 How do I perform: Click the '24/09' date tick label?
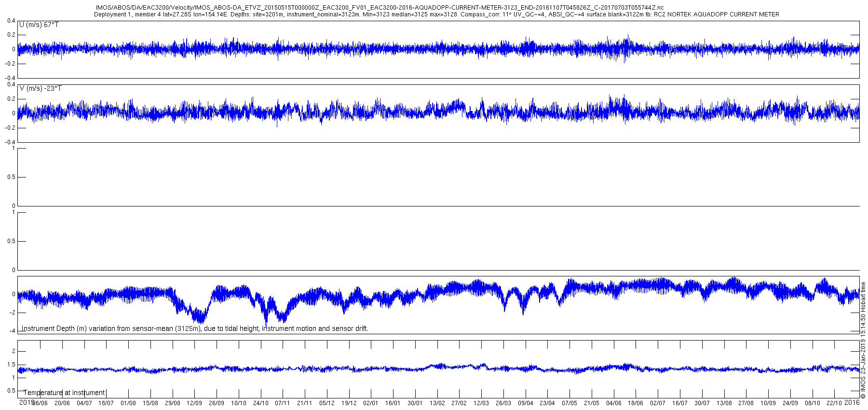pos(790,403)
